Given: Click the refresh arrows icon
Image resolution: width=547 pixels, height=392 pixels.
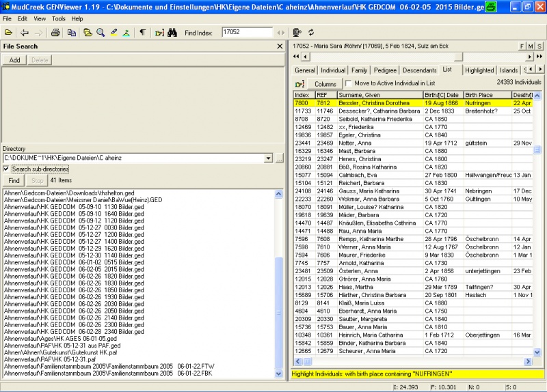Looking at the screenshot, I should (x=311, y=33).
